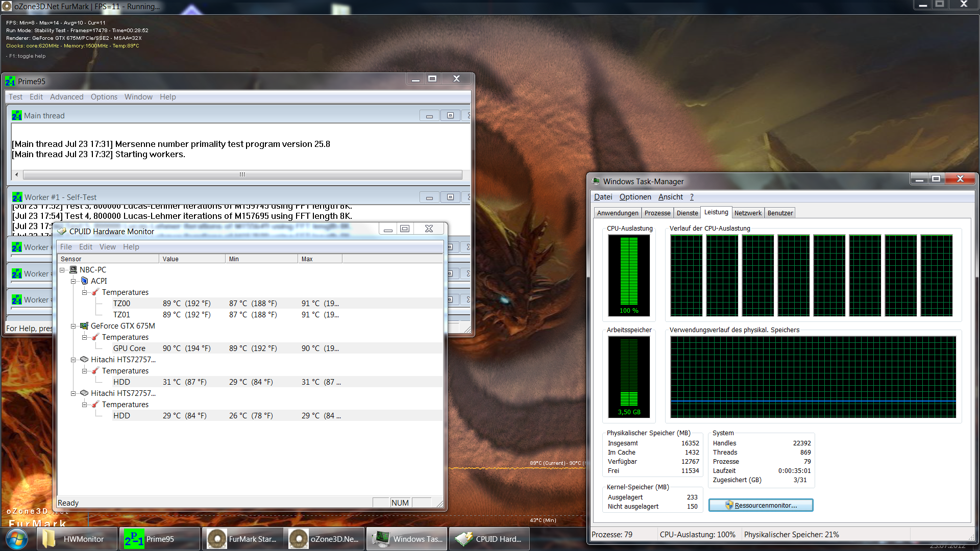Open Prime95 Advanced menu
This screenshot has height=551, width=980.
click(66, 97)
